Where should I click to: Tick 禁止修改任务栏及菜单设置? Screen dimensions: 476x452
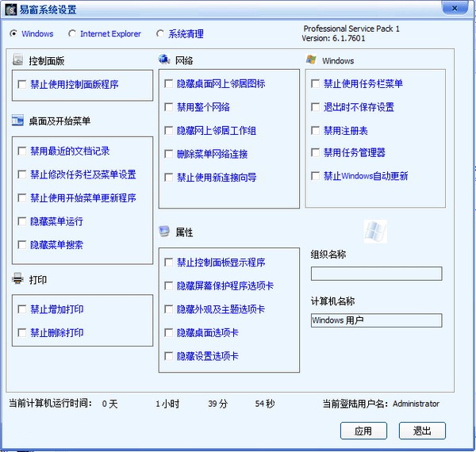click(x=22, y=174)
